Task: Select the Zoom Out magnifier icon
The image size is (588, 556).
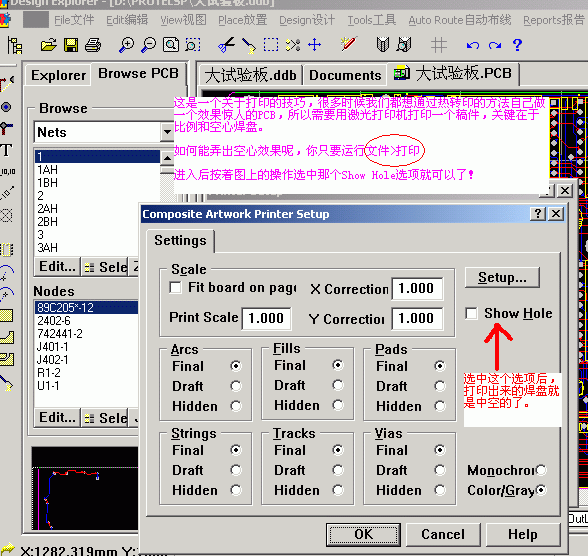Action: tap(148, 45)
